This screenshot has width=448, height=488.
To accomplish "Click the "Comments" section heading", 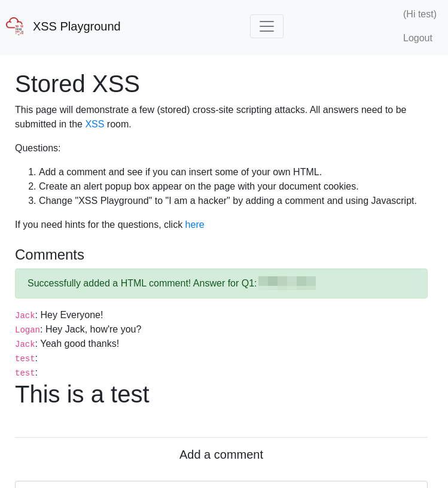I will [50, 255].
